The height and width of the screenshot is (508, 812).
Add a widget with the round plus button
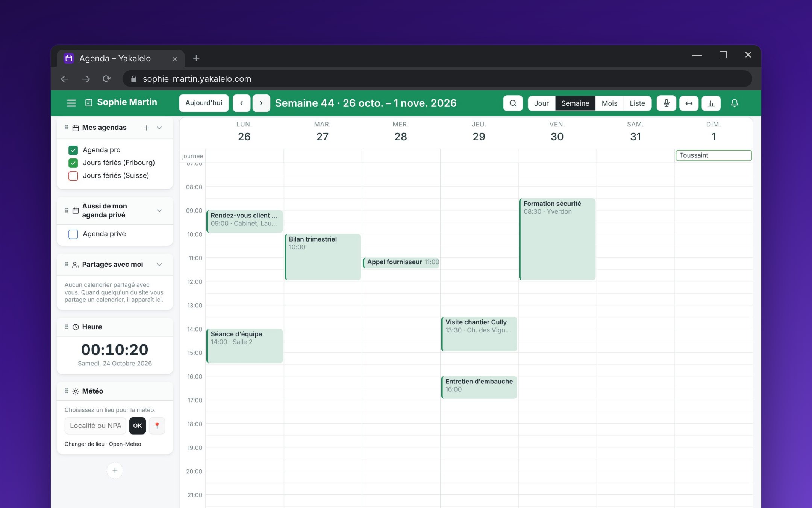(x=115, y=470)
